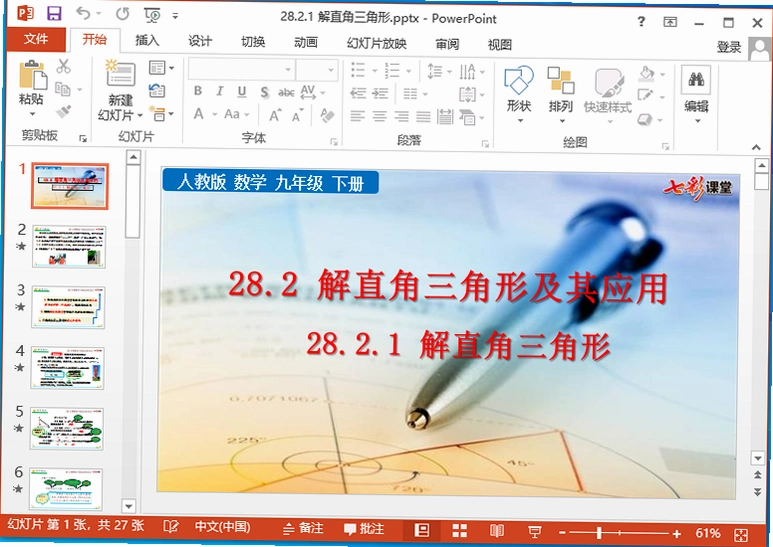Toggle Align Left paragraph alignment
Screen dimensions: 773x547
357,116
